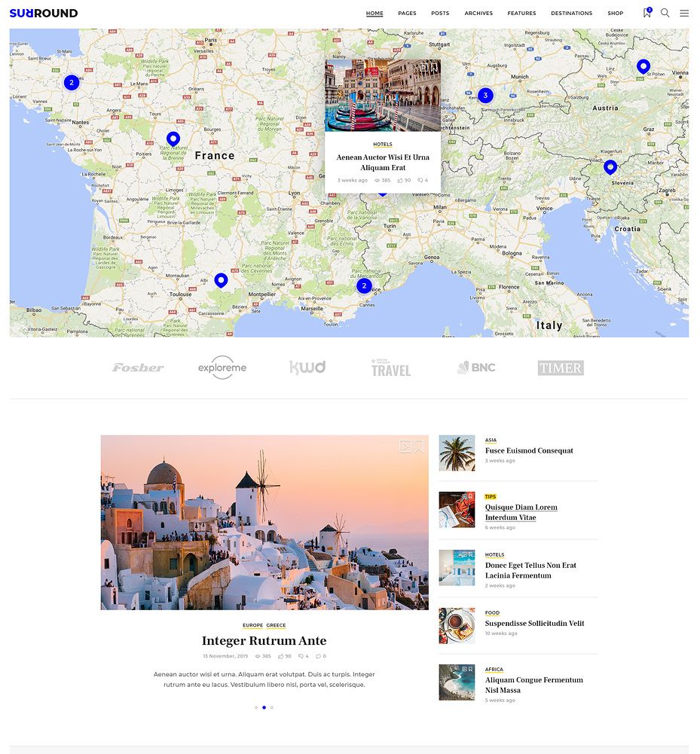
Task: Open the bookmarks icon in header
Action: point(647,13)
